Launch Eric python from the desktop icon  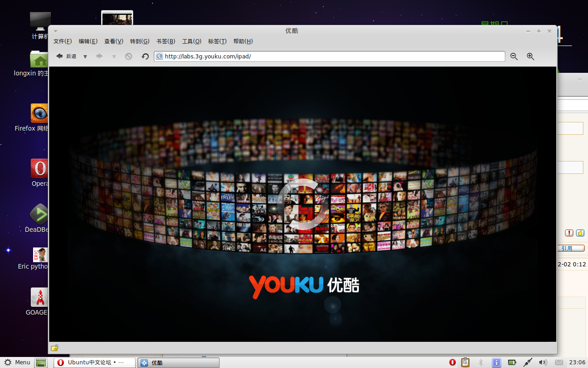(x=33, y=259)
